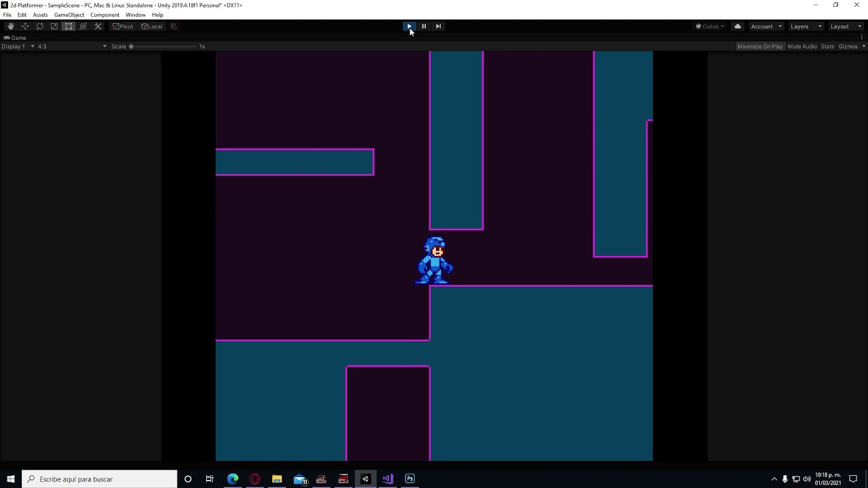Screen dimensions: 868x488
Task: Open the Help menu
Action: 157,15
